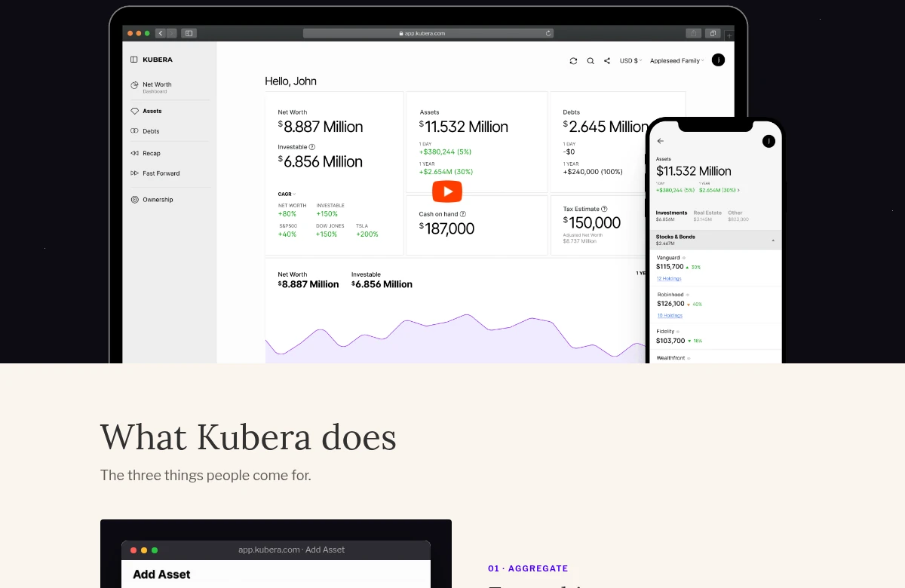
Task: Click the Debts $2.645 Million card
Action: pos(618,142)
